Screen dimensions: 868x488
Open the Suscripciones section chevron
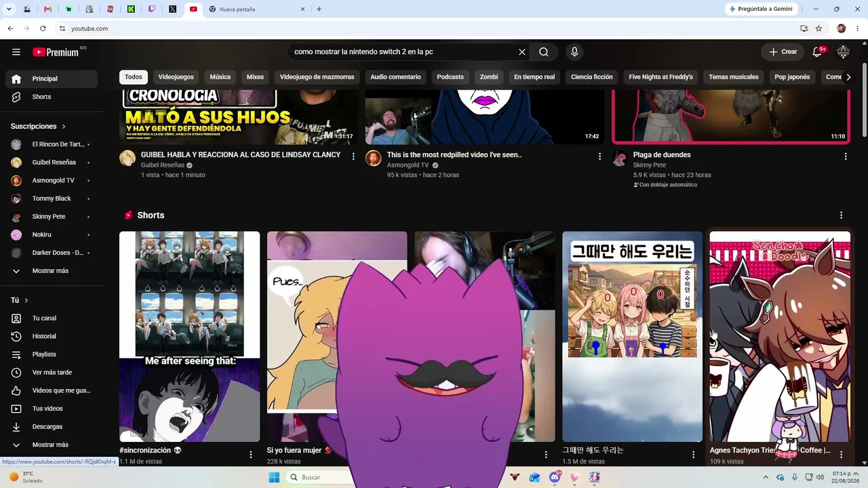point(64,127)
